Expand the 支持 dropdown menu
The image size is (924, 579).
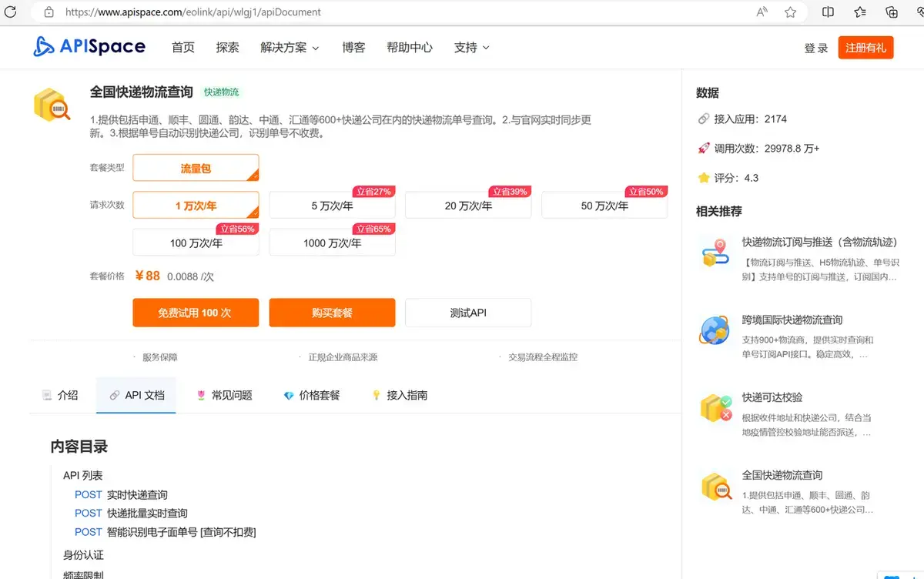(x=471, y=48)
